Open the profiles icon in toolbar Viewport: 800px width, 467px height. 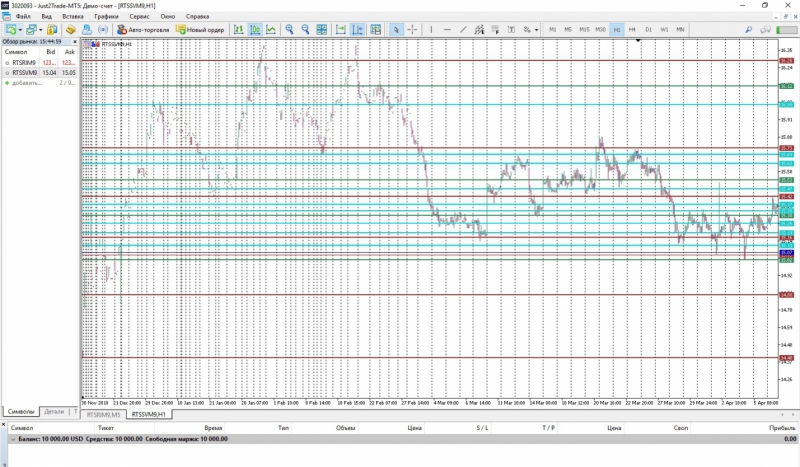pyautogui.click(x=32, y=30)
